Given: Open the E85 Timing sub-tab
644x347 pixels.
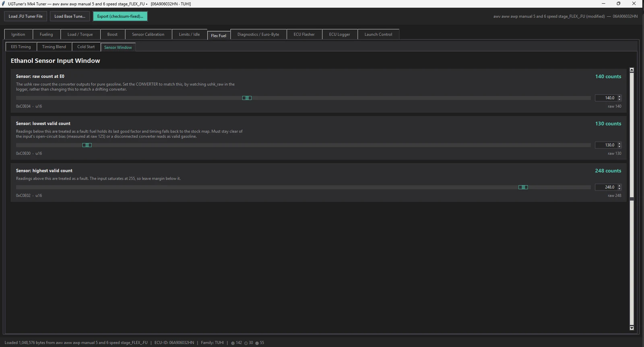Looking at the screenshot, I should [x=21, y=47].
